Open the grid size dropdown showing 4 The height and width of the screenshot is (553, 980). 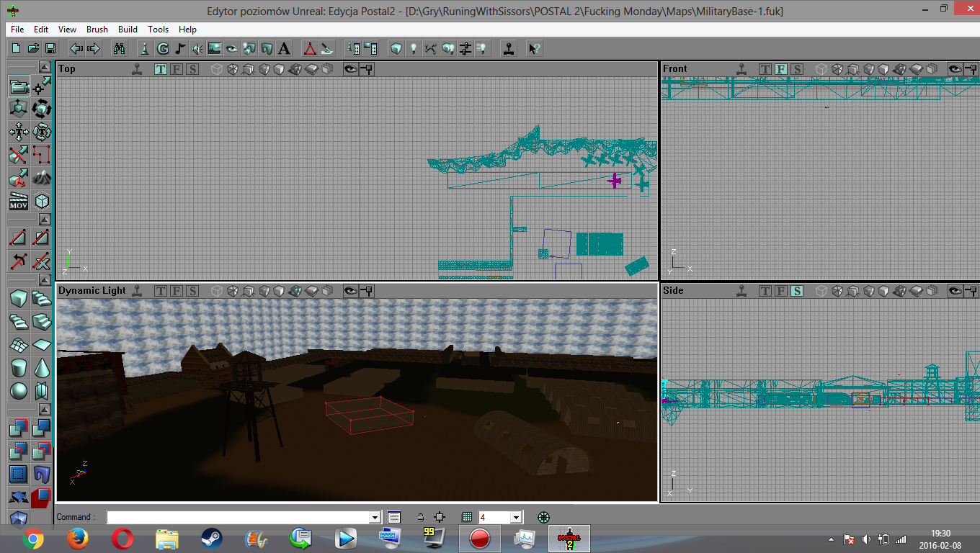516,517
